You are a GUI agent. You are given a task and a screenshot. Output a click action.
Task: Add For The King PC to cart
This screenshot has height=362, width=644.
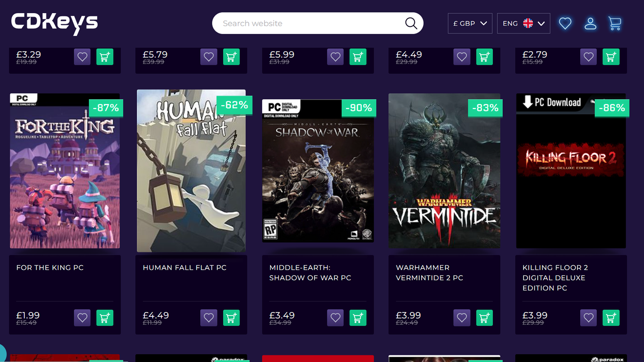[x=104, y=318]
